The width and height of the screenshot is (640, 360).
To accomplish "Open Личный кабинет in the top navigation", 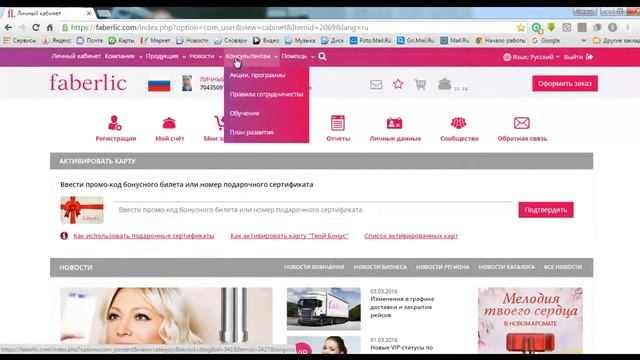I will 76,56.
